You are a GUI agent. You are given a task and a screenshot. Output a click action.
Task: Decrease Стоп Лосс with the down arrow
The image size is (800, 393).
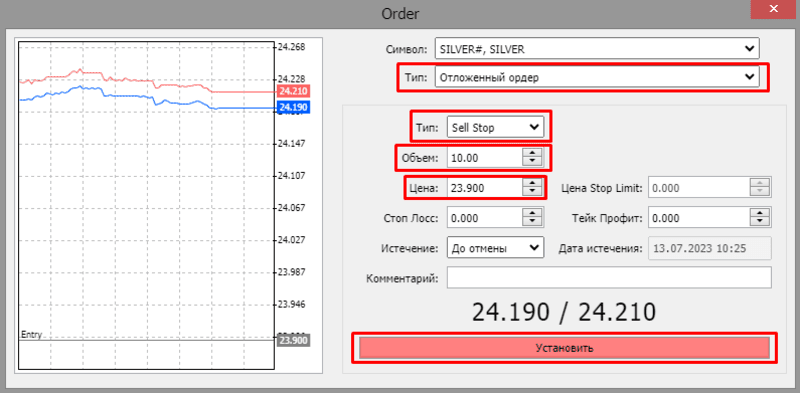[x=532, y=223]
